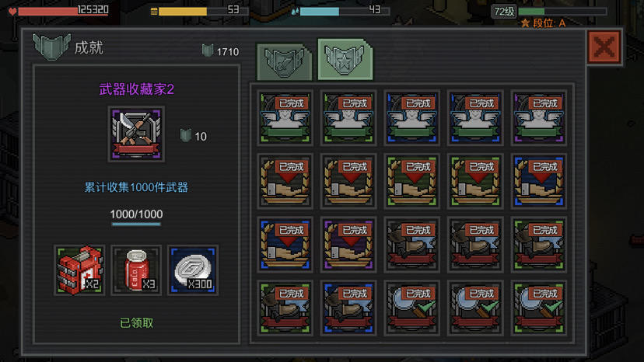Select the first winged bust achievement icon
Viewport: 644px width, 362px height.
[285, 118]
